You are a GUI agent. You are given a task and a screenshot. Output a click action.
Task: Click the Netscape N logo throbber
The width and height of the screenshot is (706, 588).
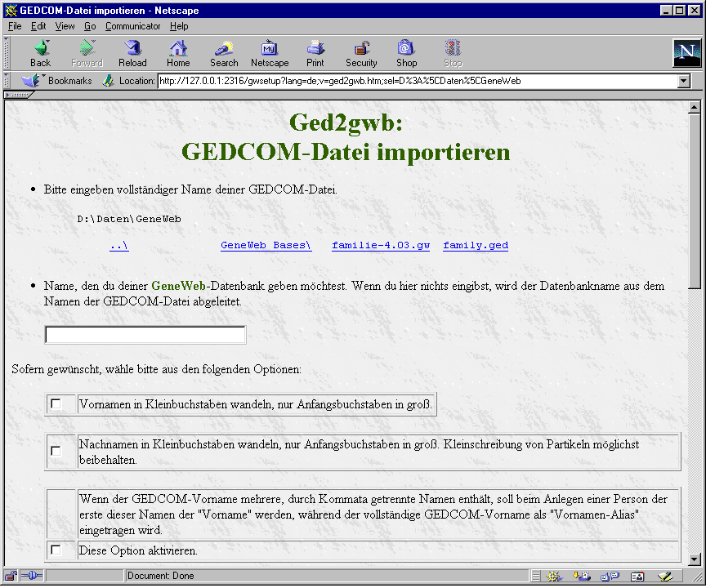[x=686, y=52]
